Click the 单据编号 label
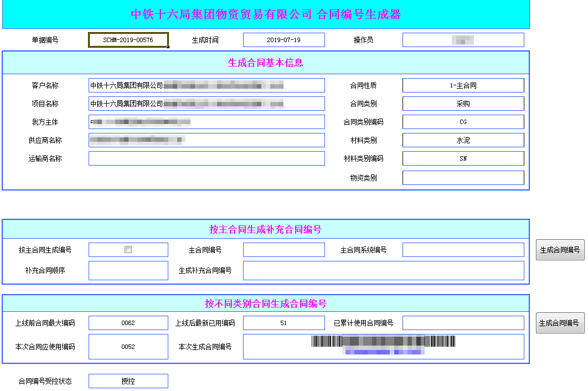This screenshot has height=391, width=588. 45,40
